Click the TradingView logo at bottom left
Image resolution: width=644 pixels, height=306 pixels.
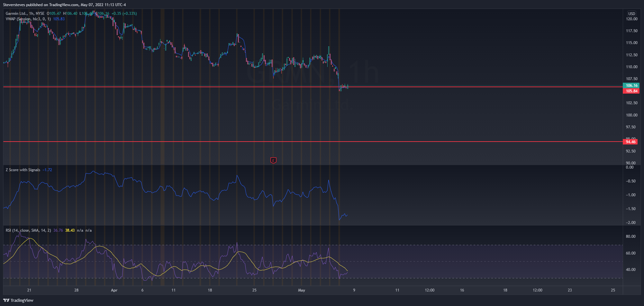coord(18,300)
